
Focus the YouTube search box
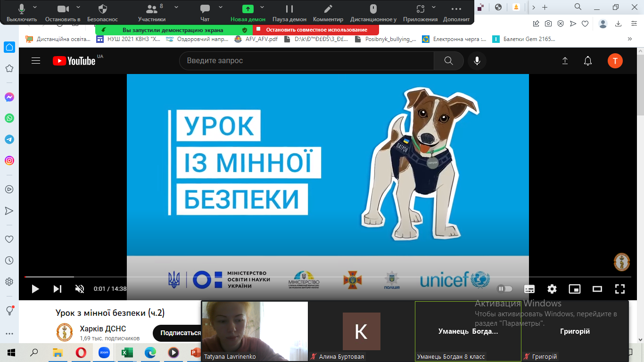click(306, 61)
